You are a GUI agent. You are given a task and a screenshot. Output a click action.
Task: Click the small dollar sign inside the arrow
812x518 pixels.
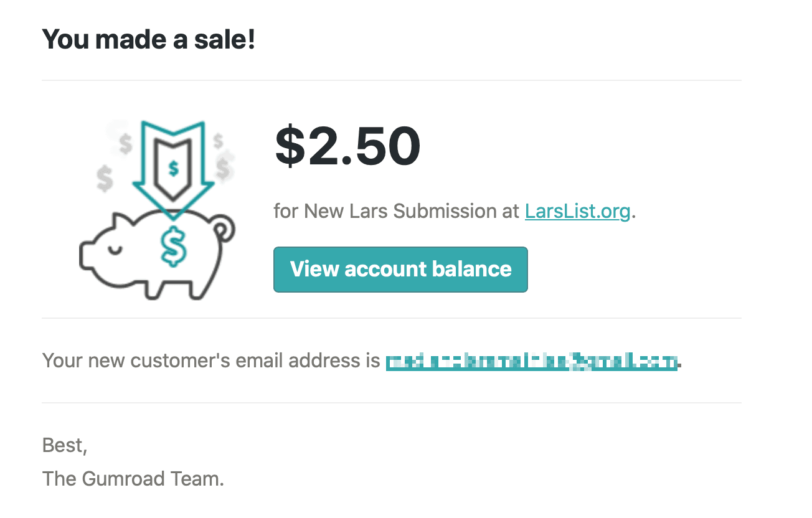click(174, 167)
